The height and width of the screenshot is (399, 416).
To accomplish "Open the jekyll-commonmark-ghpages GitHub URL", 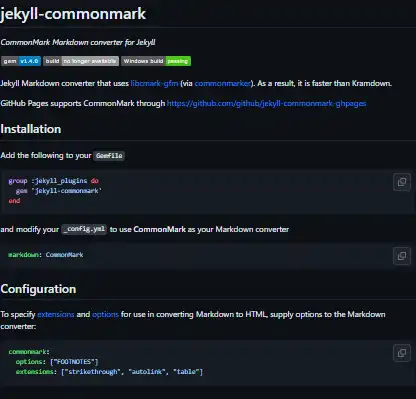I will (266, 103).
